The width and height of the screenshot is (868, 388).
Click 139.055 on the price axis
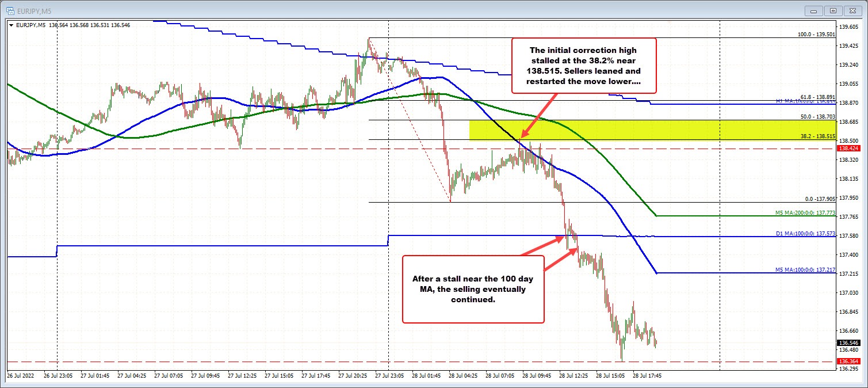pyautogui.click(x=849, y=83)
